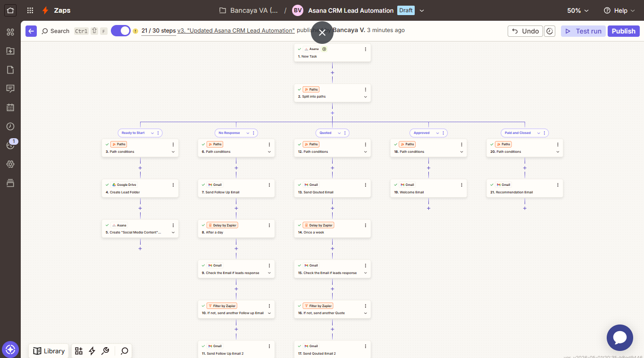Toggle the Zap on/off switch
Viewport: 644px width, 358px height.
[121, 31]
